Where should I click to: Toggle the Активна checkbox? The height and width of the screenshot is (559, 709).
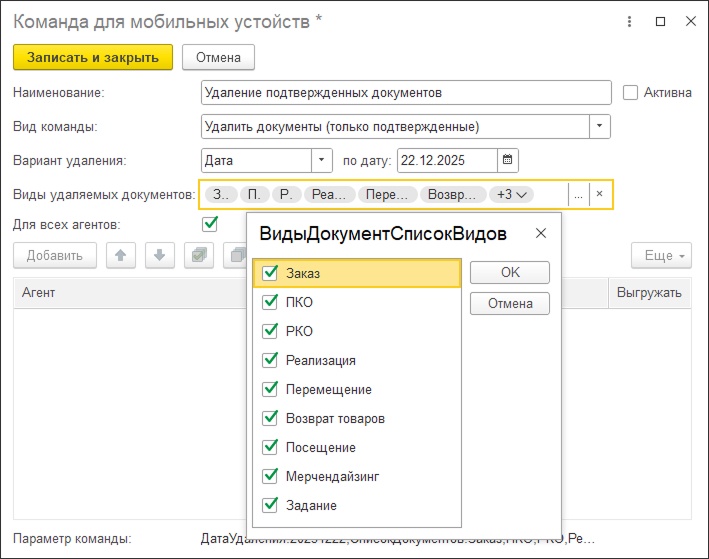[x=630, y=93]
